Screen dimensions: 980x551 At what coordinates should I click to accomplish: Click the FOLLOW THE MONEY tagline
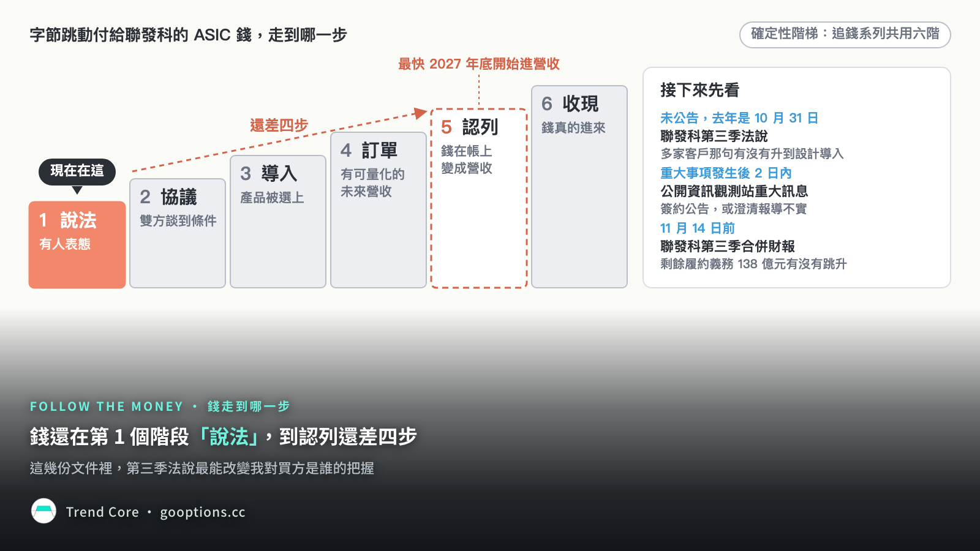click(107, 407)
